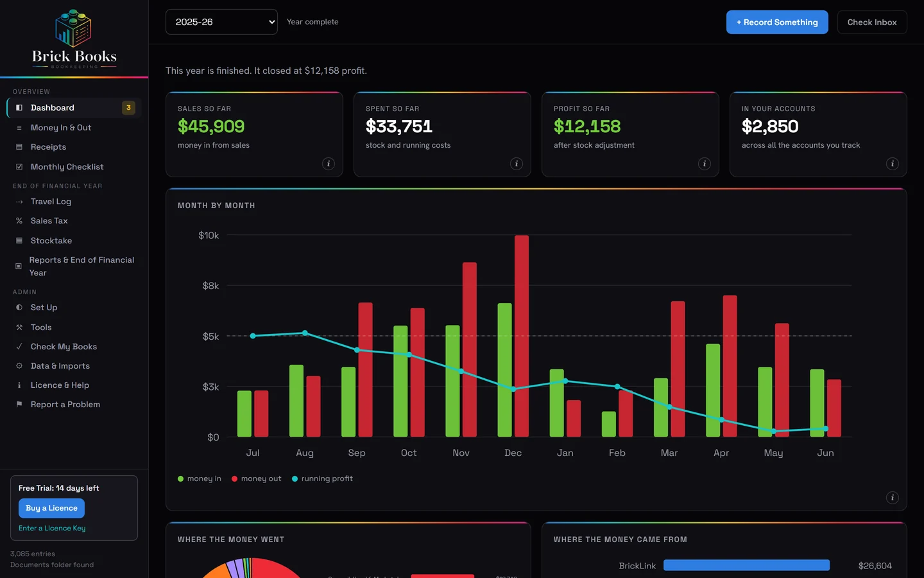Click the Free Trial 14 days left text
Image resolution: width=924 pixels, height=578 pixels.
click(59, 488)
